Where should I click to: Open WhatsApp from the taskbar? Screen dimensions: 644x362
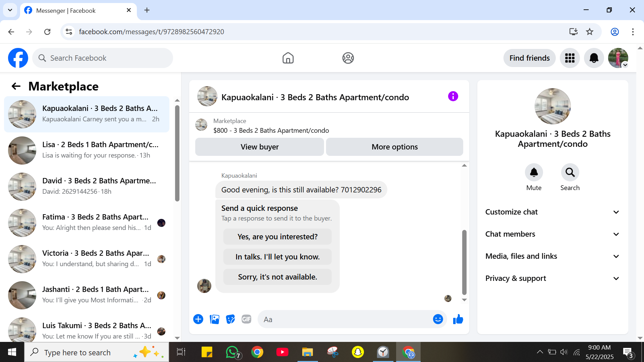(232, 352)
